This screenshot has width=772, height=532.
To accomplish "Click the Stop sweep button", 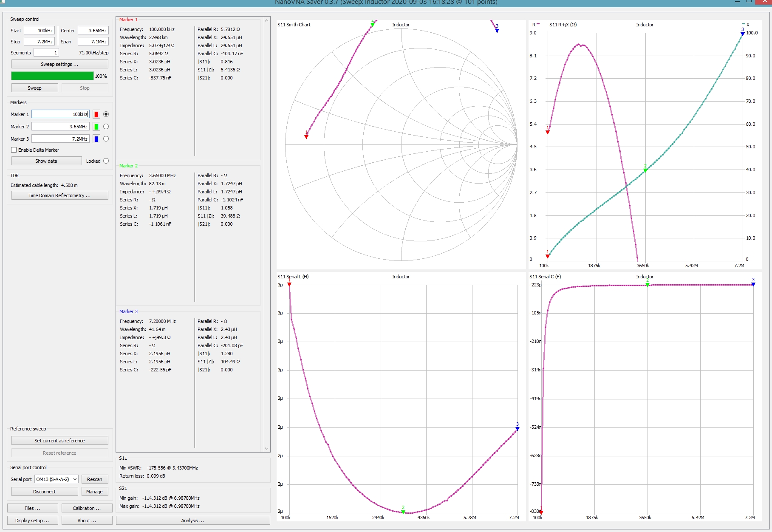I will tap(85, 88).
